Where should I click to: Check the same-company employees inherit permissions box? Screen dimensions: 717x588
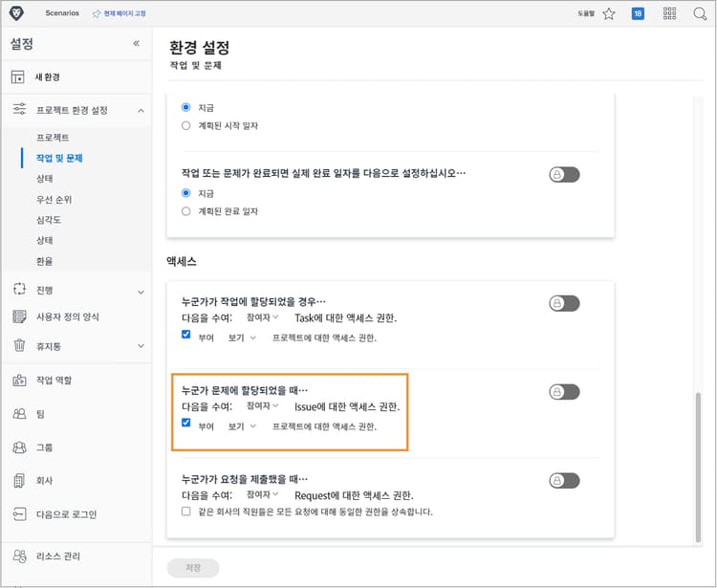tap(186, 512)
